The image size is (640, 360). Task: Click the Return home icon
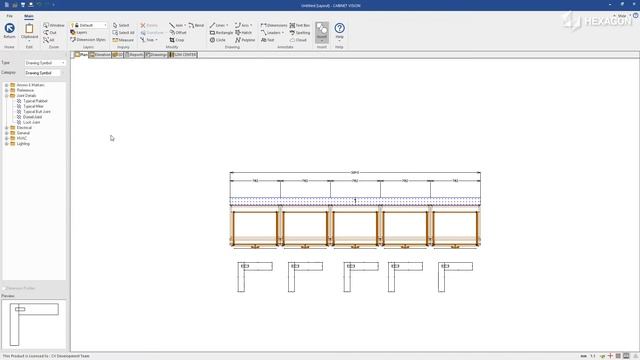(x=9, y=29)
